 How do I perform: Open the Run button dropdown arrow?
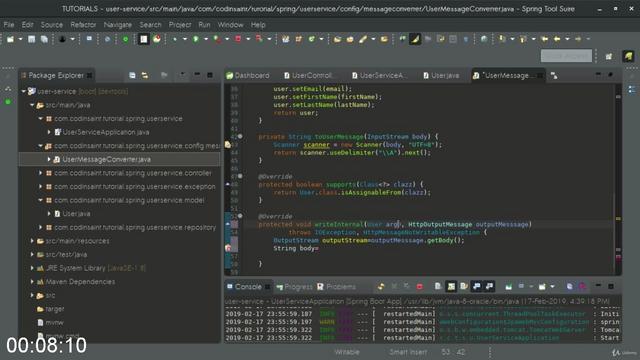point(206,39)
